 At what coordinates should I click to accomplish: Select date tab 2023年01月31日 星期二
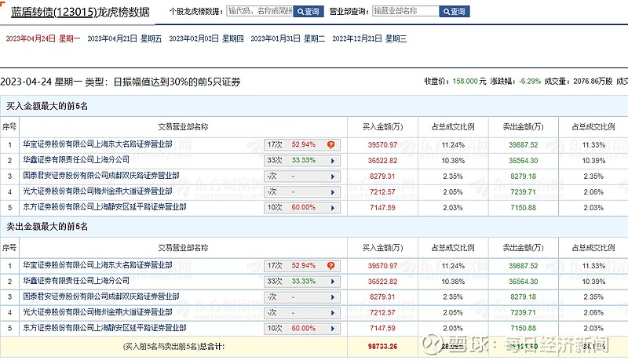point(288,38)
